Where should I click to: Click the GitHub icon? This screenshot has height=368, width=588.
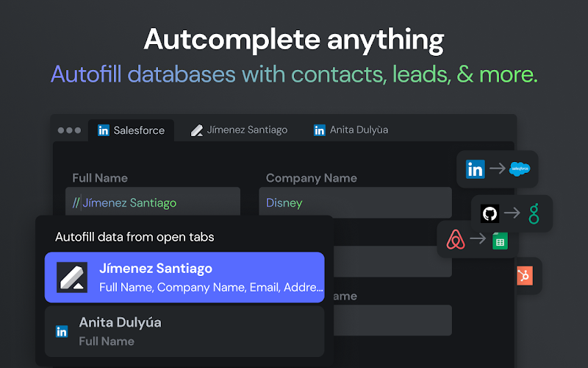pyautogui.click(x=490, y=213)
